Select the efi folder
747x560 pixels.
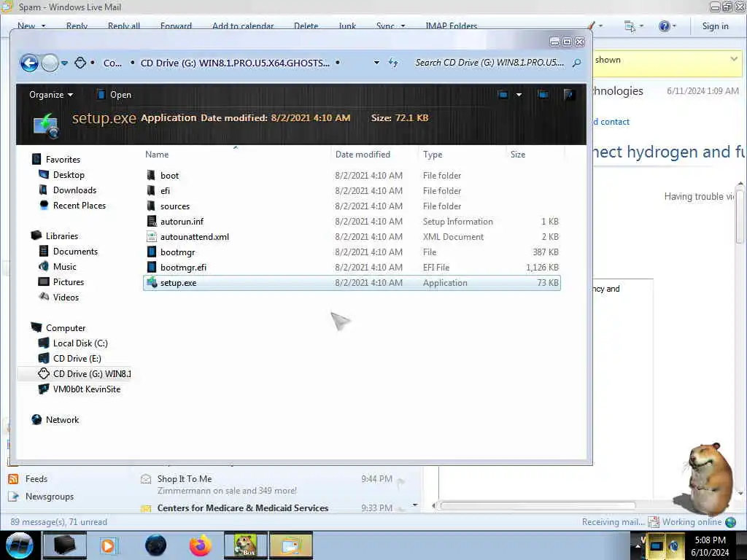(x=352, y=191)
